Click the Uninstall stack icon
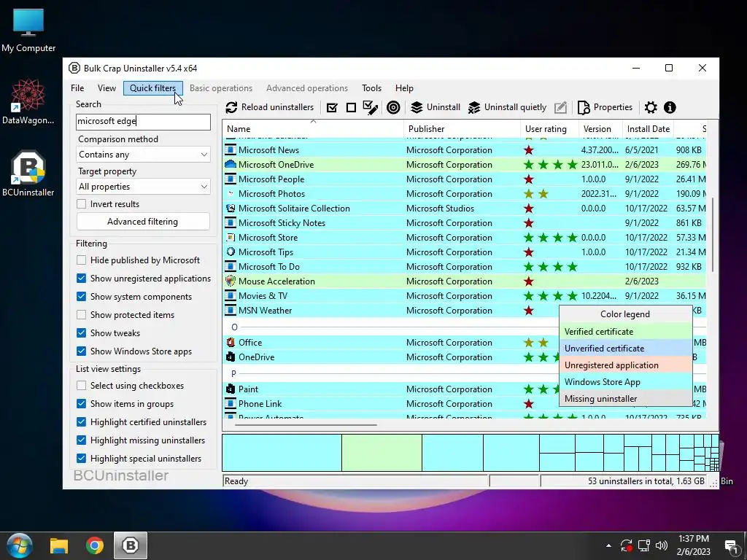The image size is (747, 560). pos(417,108)
